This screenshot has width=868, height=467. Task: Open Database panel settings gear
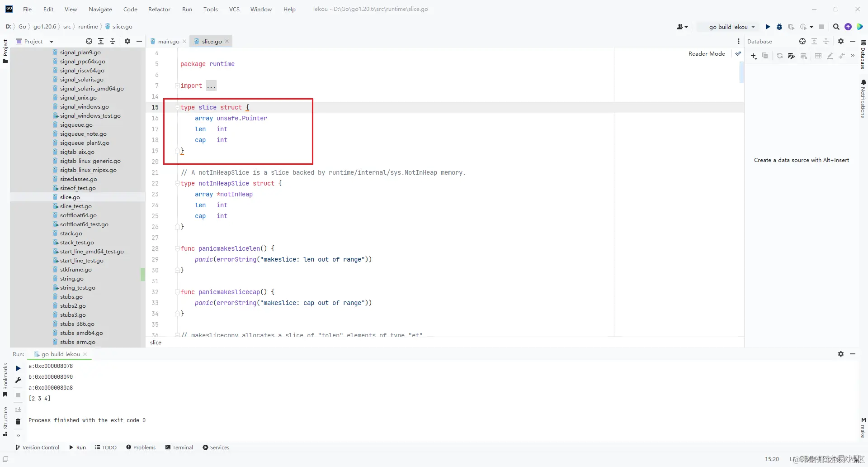[x=841, y=41]
